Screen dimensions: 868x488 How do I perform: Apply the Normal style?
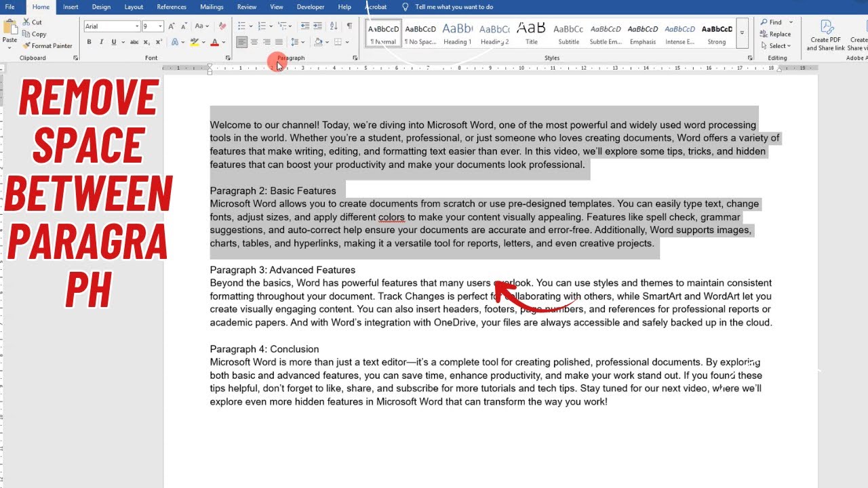tap(383, 33)
